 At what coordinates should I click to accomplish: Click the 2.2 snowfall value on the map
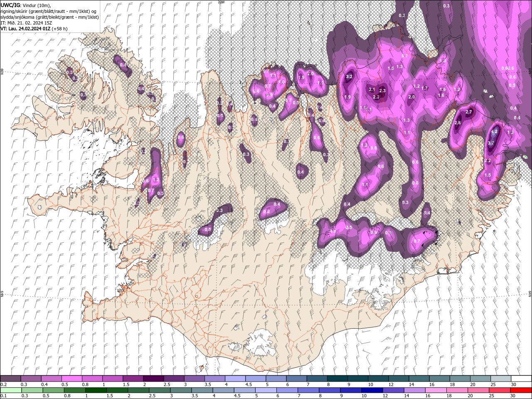(x=488, y=160)
